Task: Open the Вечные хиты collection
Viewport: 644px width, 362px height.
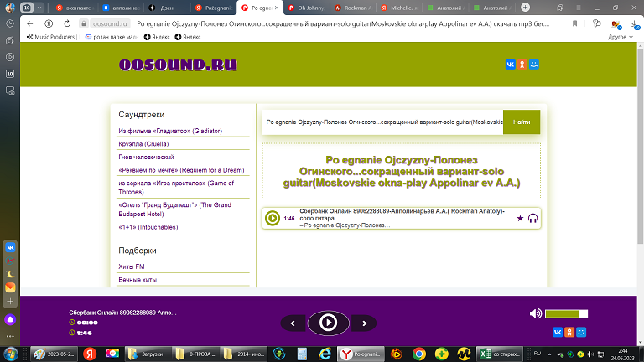Action: (x=138, y=280)
